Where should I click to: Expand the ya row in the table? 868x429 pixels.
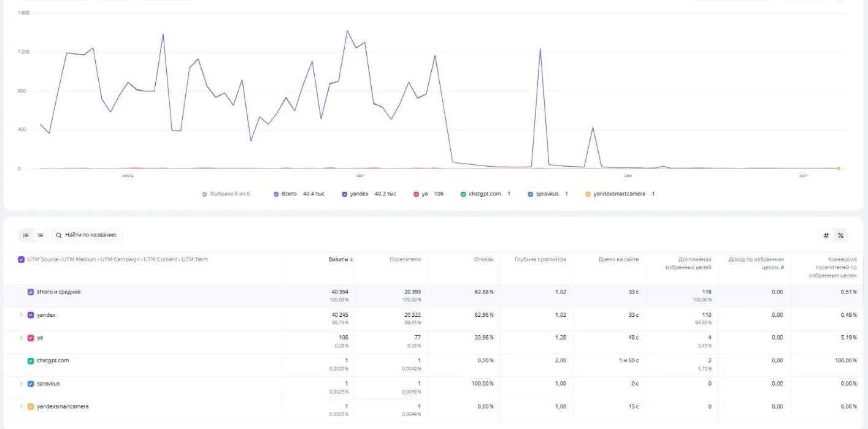pos(21,338)
